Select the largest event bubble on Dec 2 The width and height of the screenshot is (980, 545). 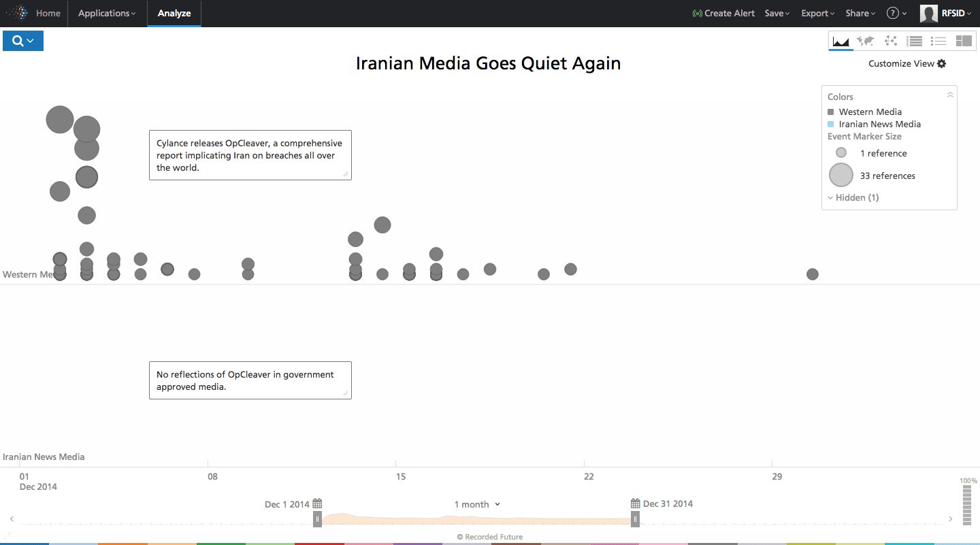[60, 120]
